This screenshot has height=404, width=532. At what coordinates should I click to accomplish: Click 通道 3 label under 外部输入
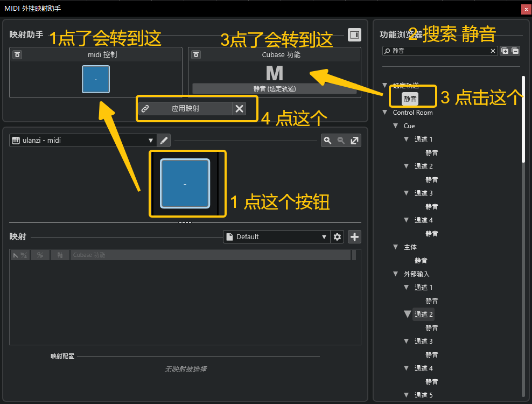pyautogui.click(x=423, y=341)
